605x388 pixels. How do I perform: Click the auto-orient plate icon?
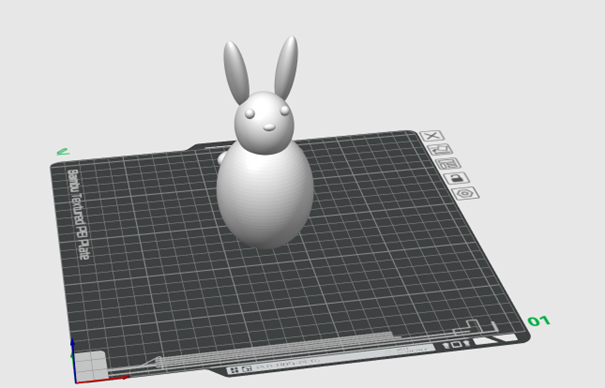[x=440, y=150]
